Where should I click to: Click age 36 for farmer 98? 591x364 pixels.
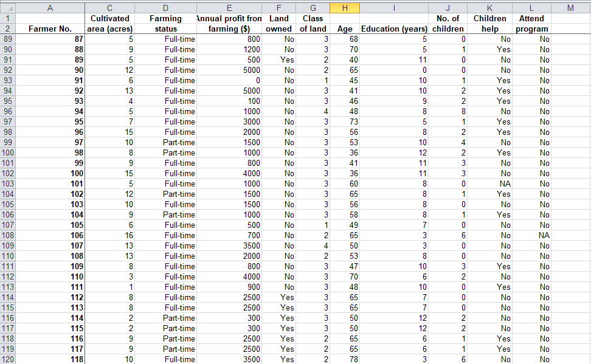345,153
